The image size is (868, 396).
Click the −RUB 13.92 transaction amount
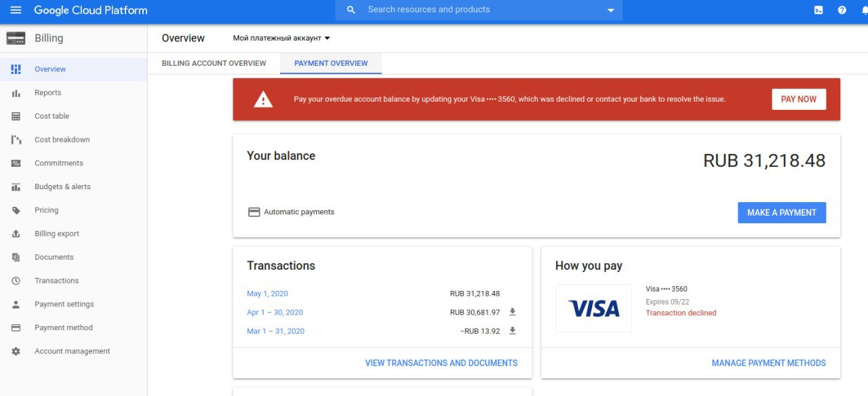coord(480,331)
